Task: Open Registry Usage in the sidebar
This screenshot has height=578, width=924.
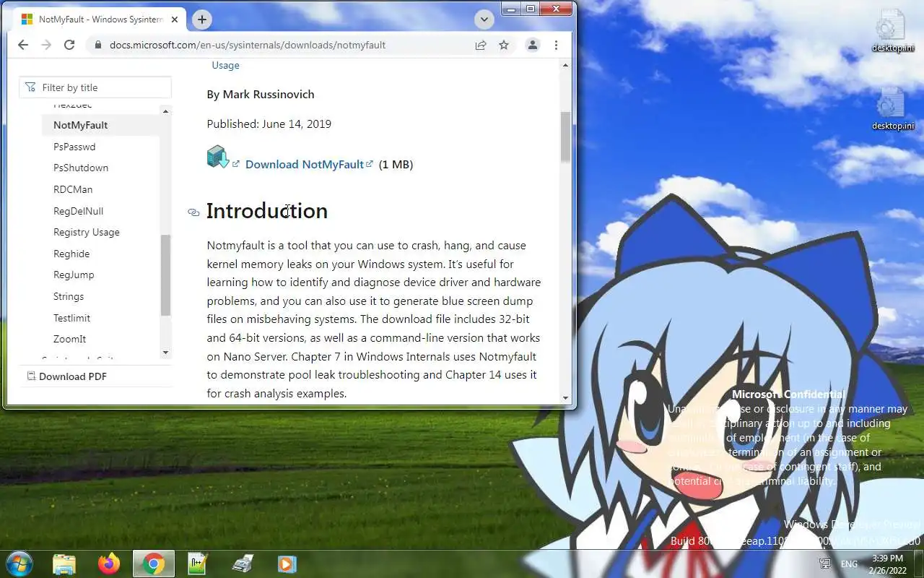Action: coord(87,232)
